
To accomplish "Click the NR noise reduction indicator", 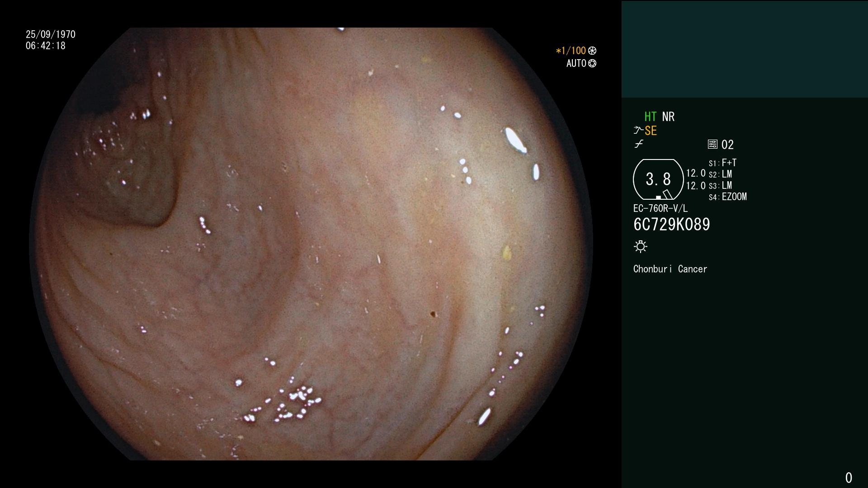I will click(668, 117).
